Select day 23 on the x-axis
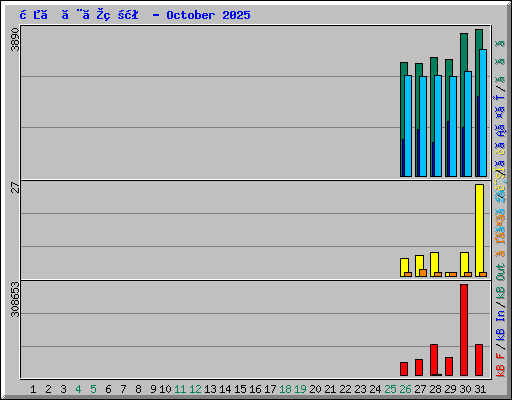Screen dimensions: 512x400 pos(360,389)
